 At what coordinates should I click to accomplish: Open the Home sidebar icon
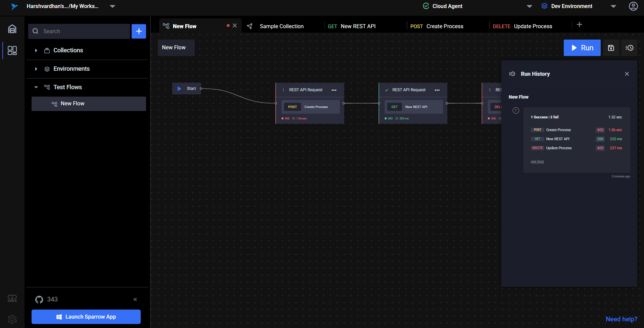point(12,29)
